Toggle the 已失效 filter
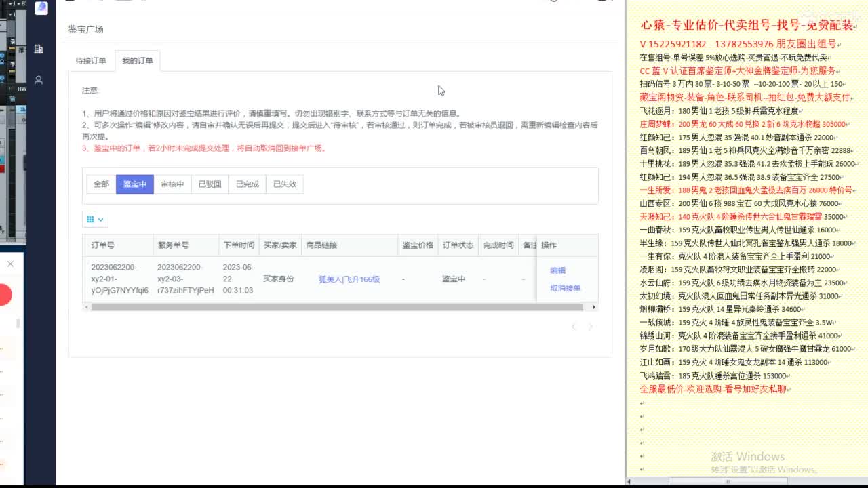 285,184
